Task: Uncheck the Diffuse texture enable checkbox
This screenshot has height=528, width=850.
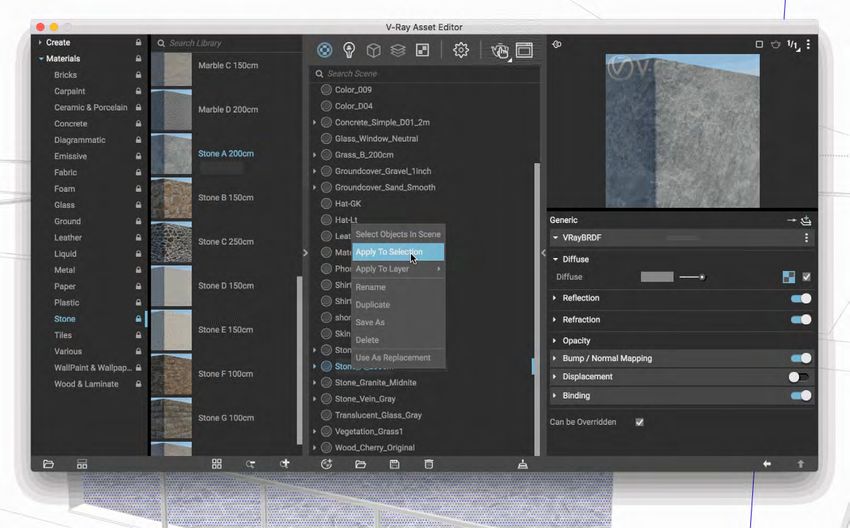Action: [807, 277]
